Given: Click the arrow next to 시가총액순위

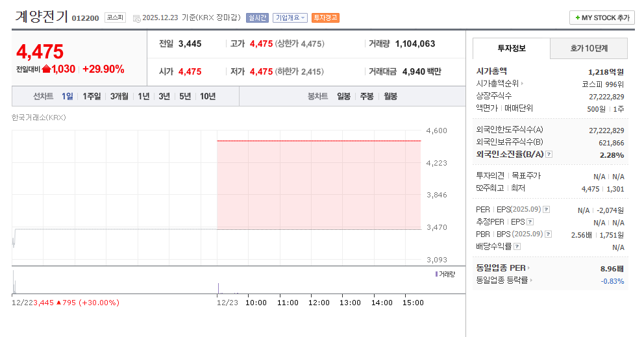Looking at the screenshot, I should (522, 83).
